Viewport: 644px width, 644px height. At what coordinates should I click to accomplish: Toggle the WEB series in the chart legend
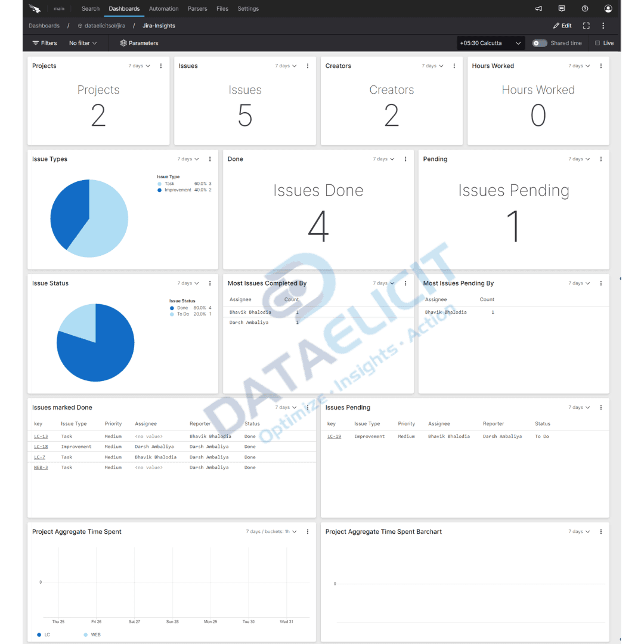click(93, 634)
